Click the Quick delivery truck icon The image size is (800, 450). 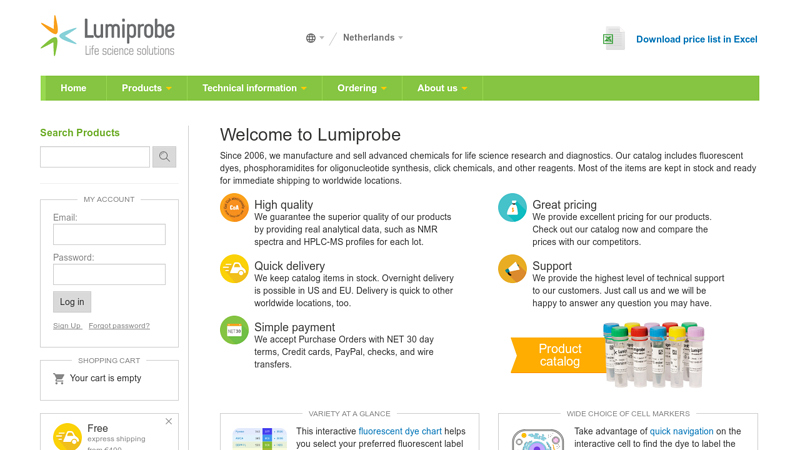click(234, 269)
